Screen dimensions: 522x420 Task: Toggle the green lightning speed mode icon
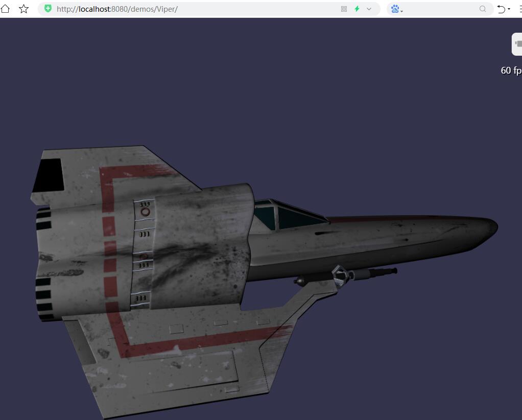coord(357,9)
